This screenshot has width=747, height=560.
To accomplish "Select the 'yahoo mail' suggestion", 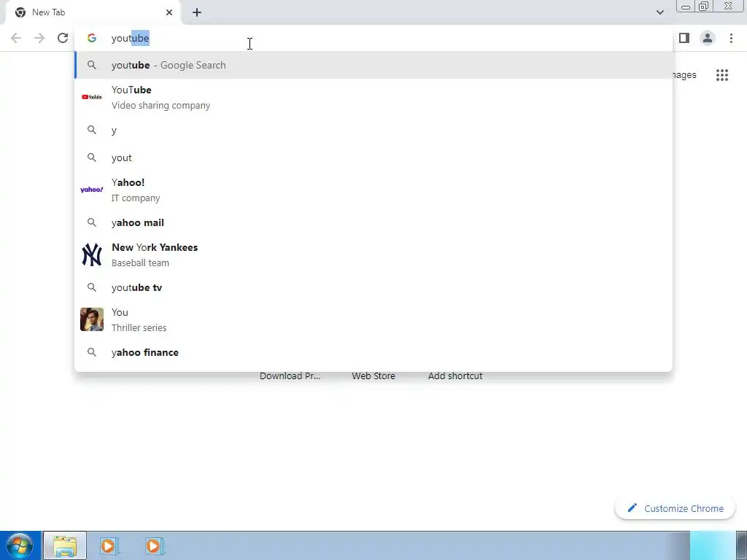I will (373, 222).
